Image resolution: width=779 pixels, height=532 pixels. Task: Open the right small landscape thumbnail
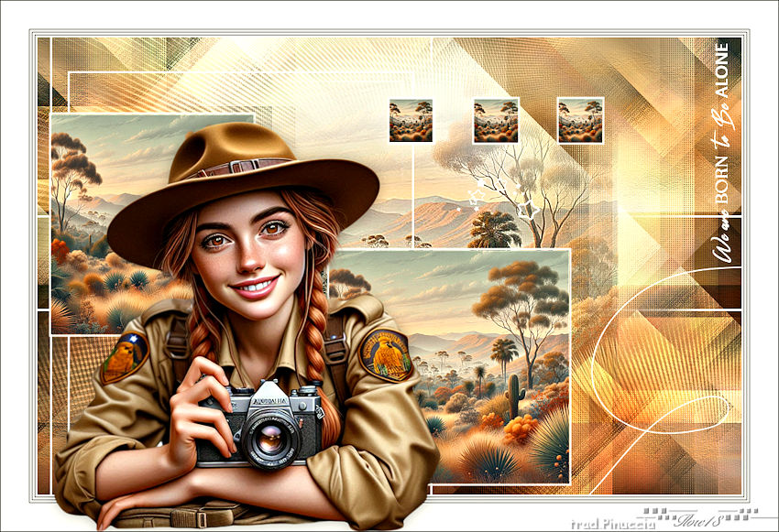coord(580,120)
